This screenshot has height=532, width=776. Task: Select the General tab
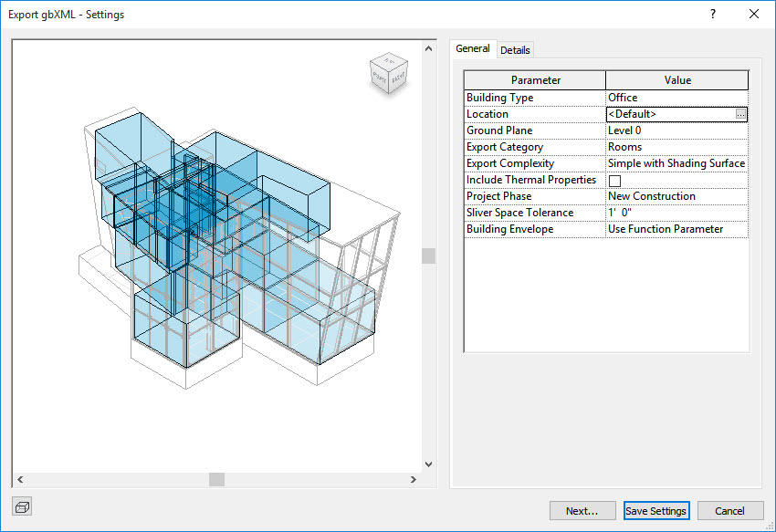pyautogui.click(x=473, y=49)
